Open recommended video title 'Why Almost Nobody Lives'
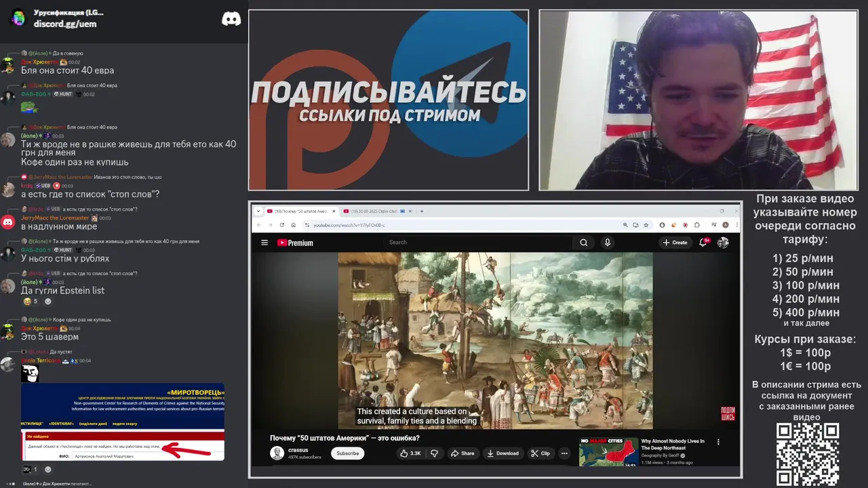The width and height of the screenshot is (868, 488). click(x=673, y=445)
